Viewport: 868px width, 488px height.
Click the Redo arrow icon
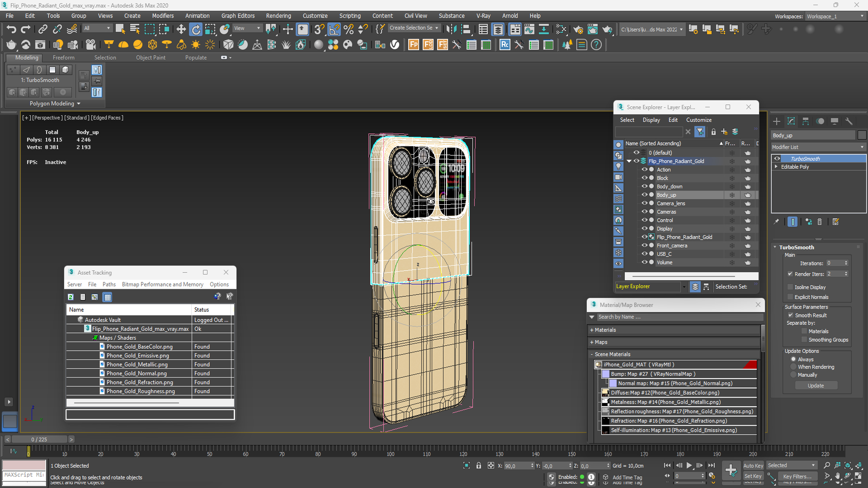pyautogui.click(x=26, y=29)
